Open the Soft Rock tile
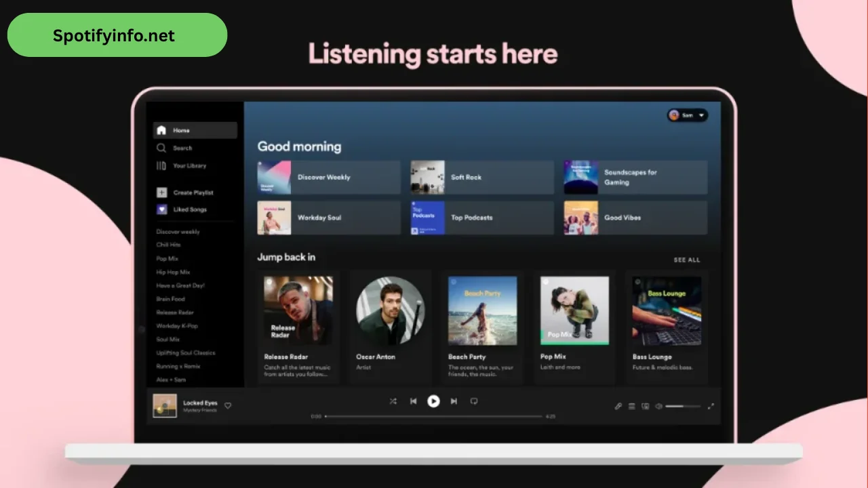 (x=482, y=178)
